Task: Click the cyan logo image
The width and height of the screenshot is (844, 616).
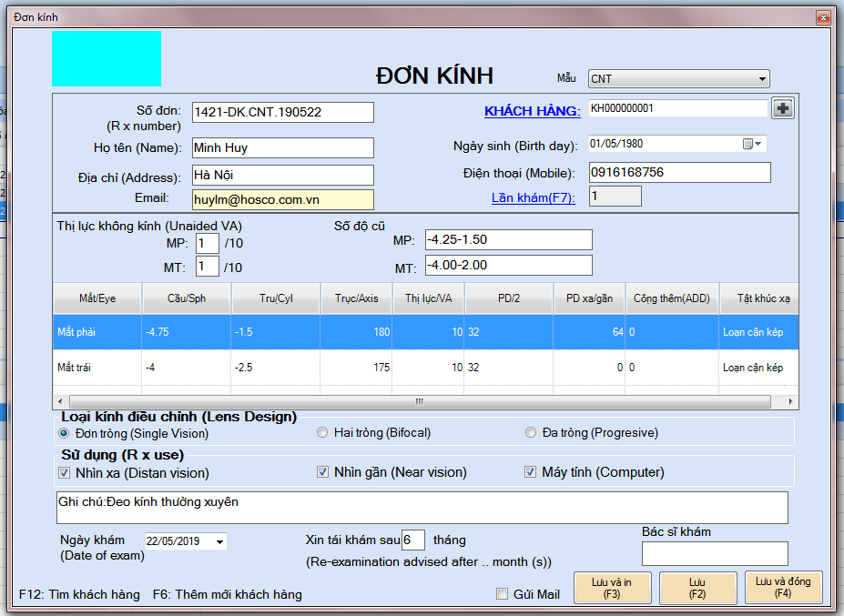Action: 107,58
